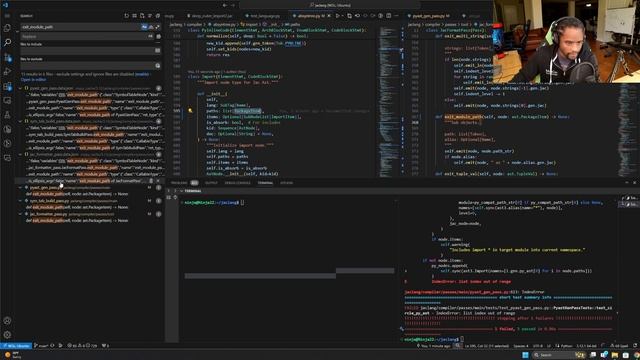
Task: Click the title bar command center search
Action: coord(330,5)
